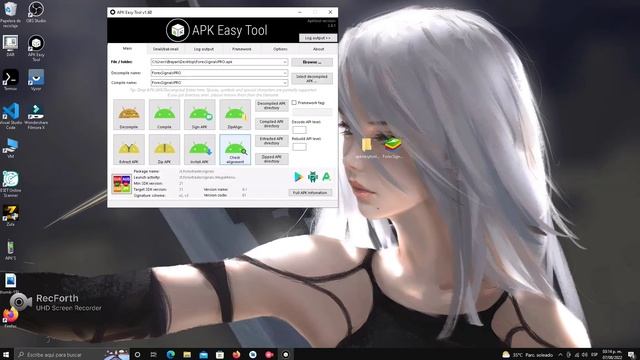The height and width of the screenshot is (360, 640).
Task: Click the Rebuild API level input field
Action: [299, 147]
